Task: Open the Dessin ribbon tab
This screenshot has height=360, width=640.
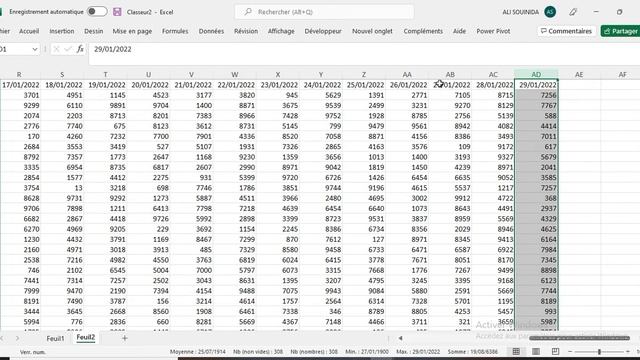Action: [93, 31]
